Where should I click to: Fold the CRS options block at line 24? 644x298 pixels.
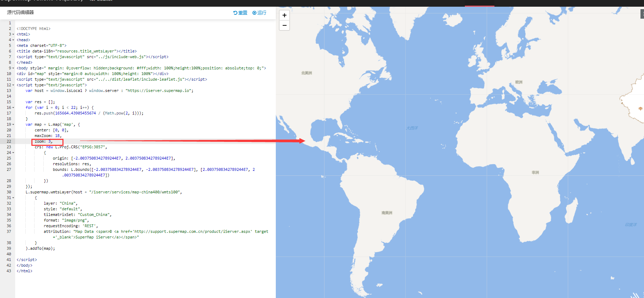click(x=13, y=153)
